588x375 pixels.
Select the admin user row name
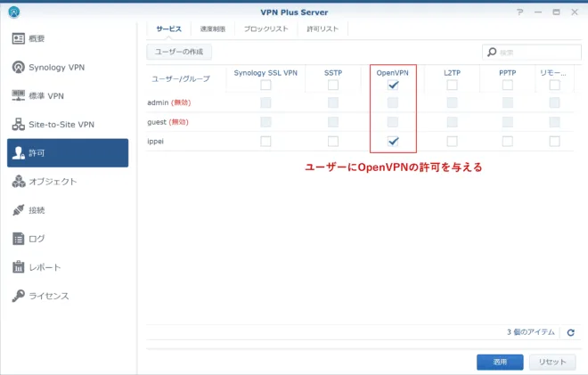[158, 102]
